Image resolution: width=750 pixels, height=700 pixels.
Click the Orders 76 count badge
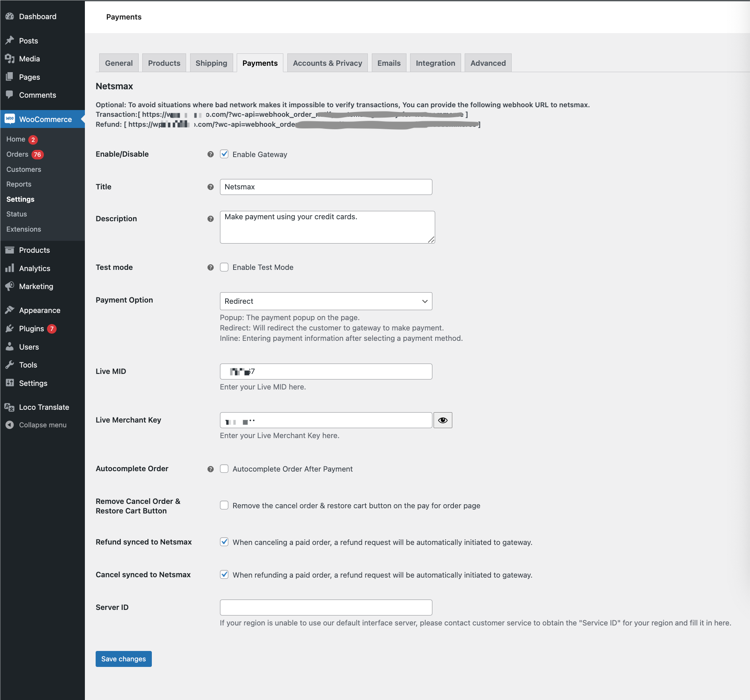click(37, 155)
